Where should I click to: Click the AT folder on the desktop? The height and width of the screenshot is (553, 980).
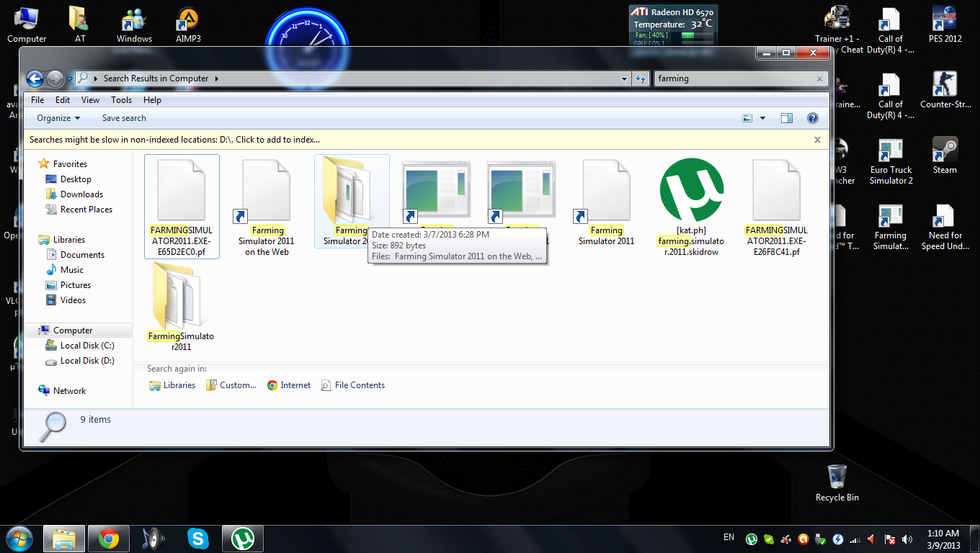click(79, 24)
